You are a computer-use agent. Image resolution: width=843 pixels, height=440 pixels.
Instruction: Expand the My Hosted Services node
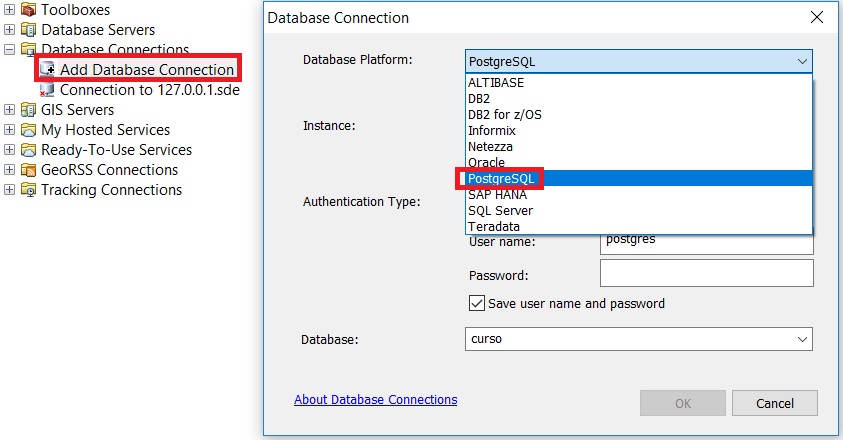9,130
